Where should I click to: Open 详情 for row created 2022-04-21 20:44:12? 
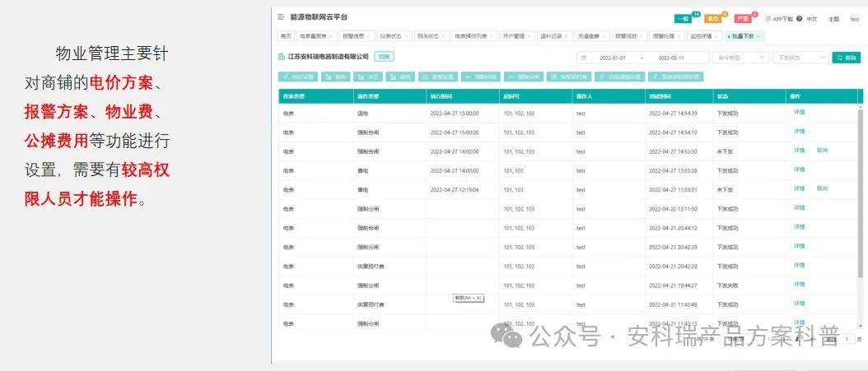click(x=800, y=227)
